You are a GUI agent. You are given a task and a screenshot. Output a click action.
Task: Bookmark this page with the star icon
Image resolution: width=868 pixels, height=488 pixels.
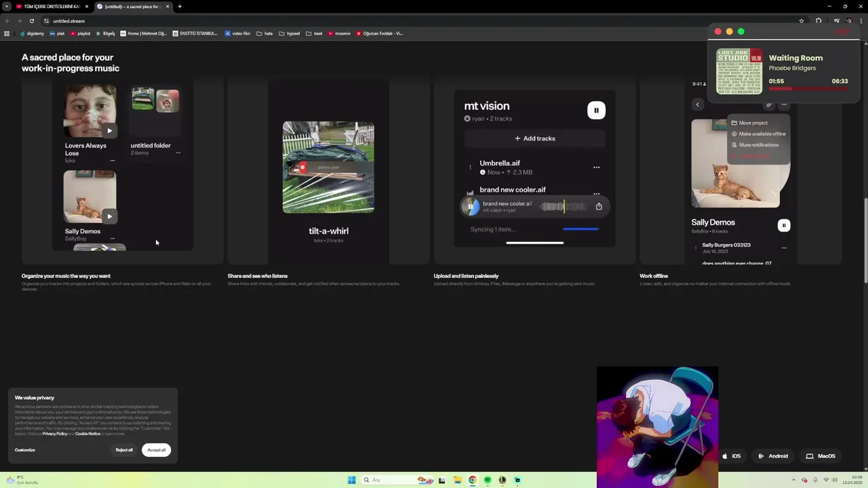(802, 21)
